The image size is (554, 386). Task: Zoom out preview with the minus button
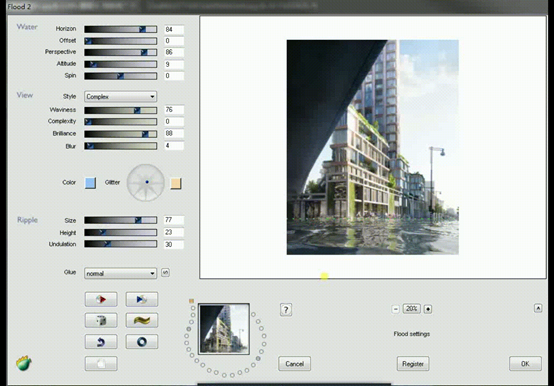[395, 309]
